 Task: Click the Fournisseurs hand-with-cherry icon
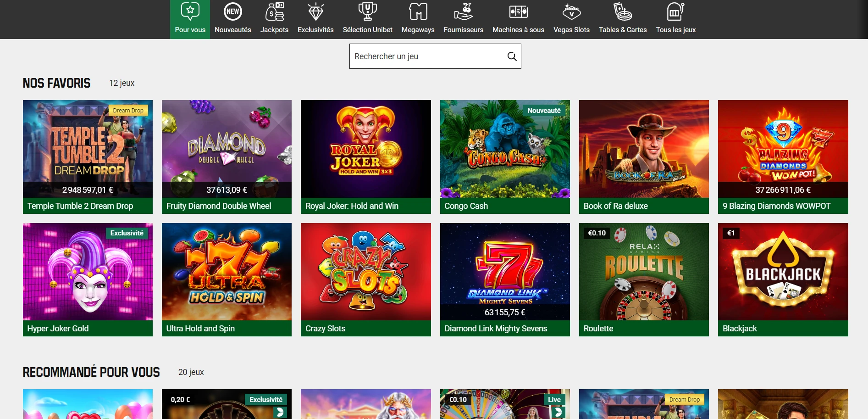click(464, 11)
